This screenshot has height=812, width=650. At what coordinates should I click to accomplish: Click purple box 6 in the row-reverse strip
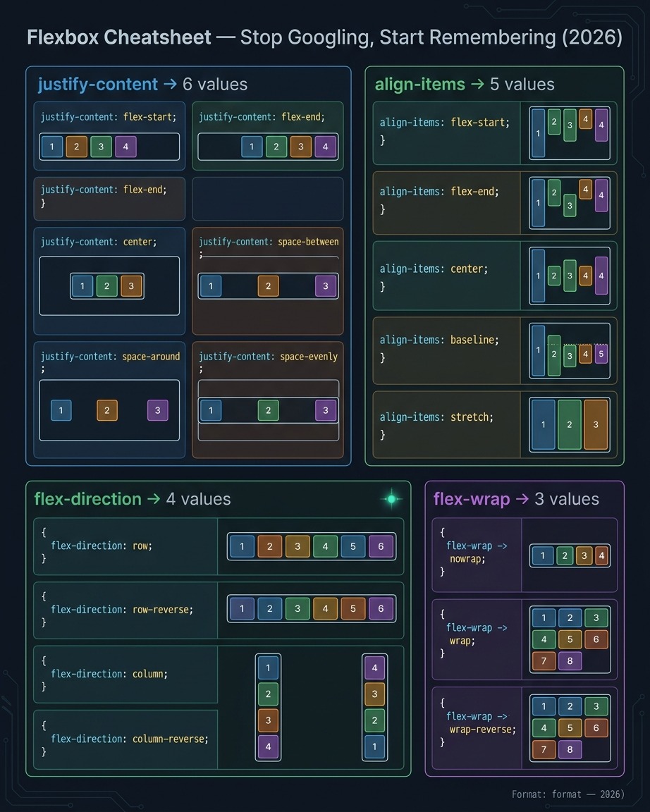pyautogui.click(x=381, y=608)
